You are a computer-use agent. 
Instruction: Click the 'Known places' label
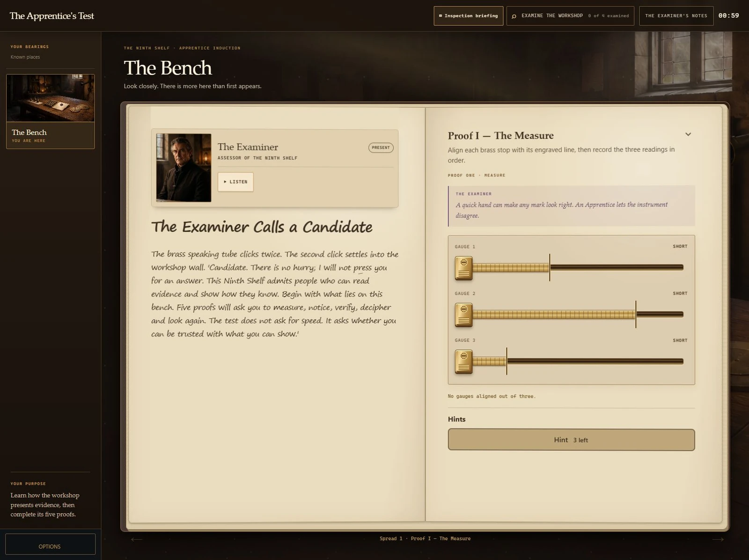click(25, 57)
